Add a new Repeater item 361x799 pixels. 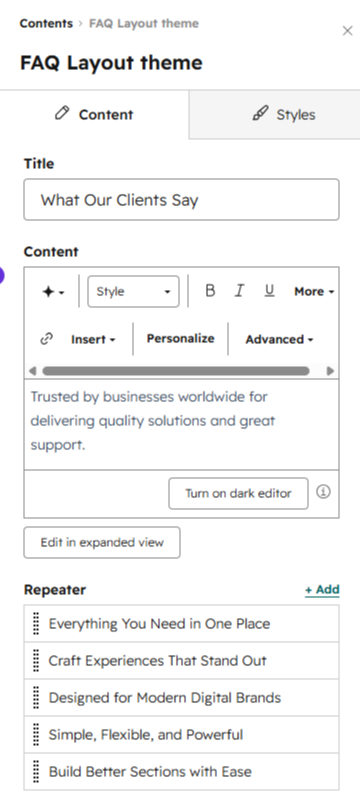coord(322,590)
